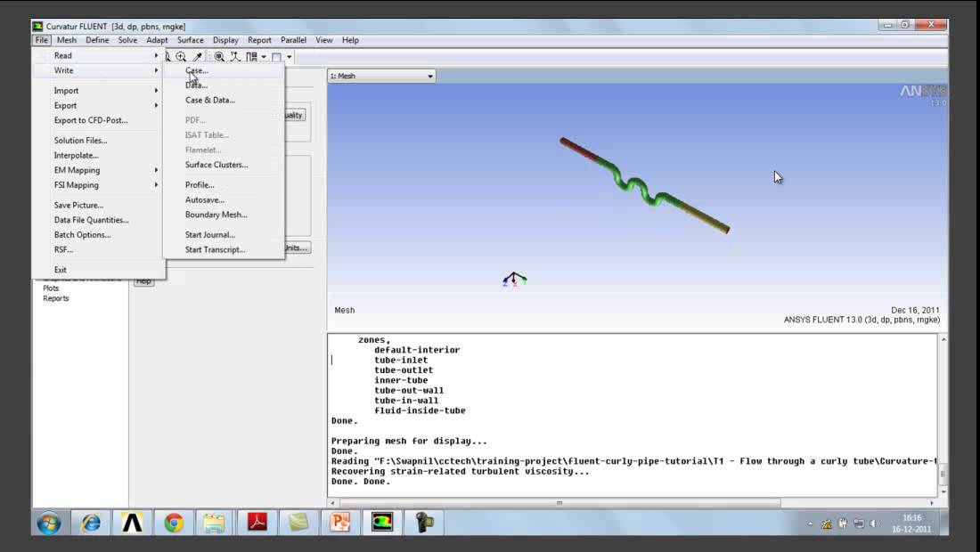Open PowerPoint from taskbar
Screen dimensions: 980x552
tap(340, 523)
